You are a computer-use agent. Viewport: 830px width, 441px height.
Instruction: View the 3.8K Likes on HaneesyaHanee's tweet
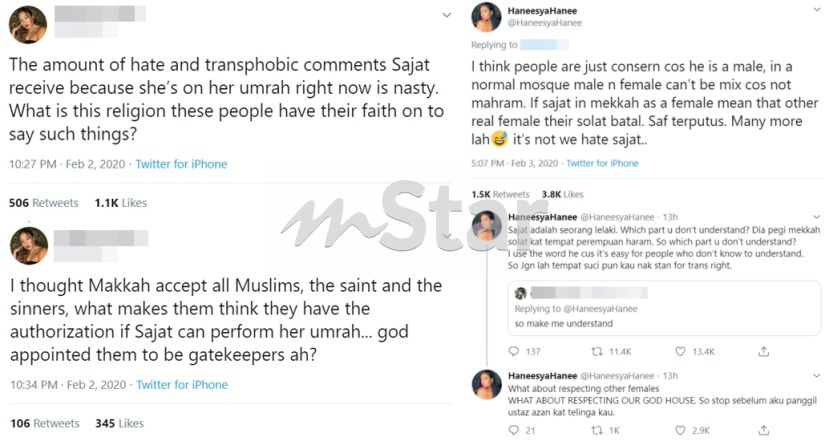(562, 194)
